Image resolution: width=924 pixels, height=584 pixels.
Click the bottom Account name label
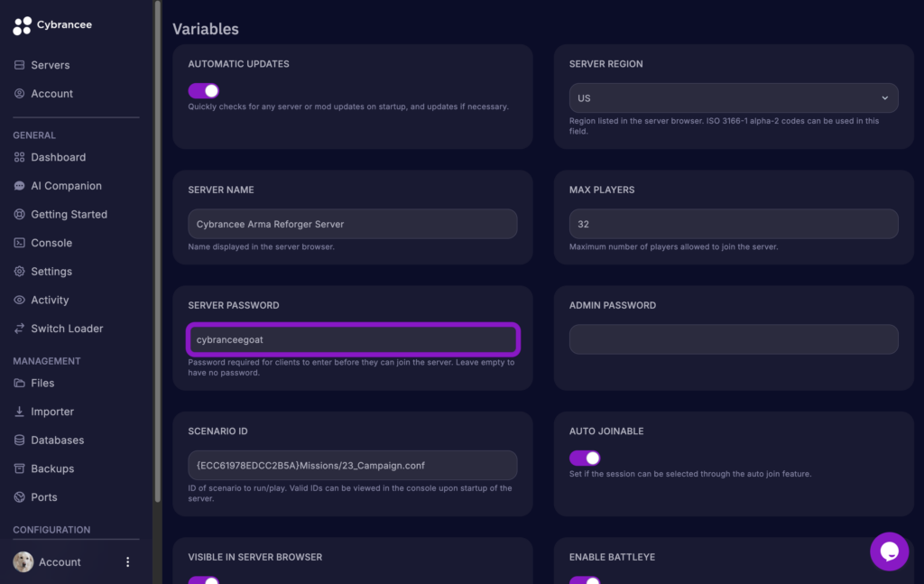click(x=60, y=562)
